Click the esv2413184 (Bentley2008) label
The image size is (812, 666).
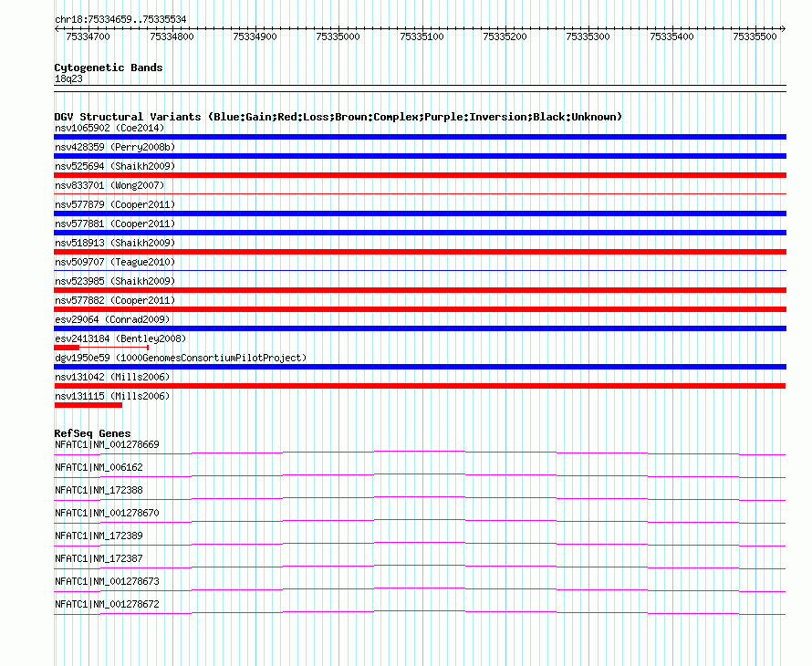point(120,338)
